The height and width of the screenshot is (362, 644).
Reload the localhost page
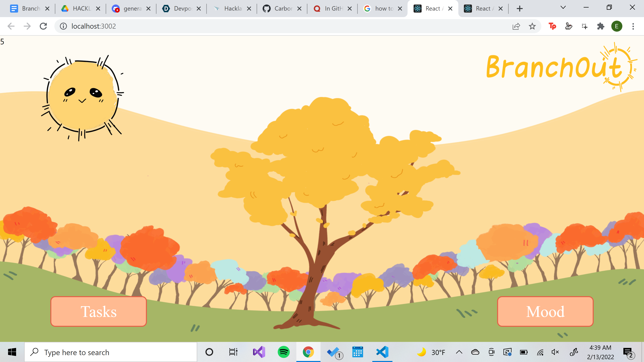43,26
